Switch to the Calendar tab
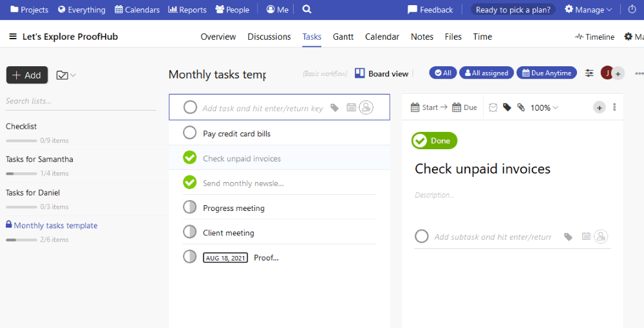This screenshot has height=328, width=644. [x=382, y=37]
